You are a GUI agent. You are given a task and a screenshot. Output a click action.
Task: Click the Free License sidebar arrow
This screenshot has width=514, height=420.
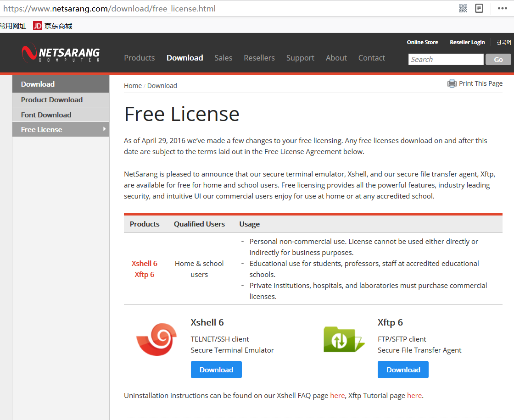[104, 129]
